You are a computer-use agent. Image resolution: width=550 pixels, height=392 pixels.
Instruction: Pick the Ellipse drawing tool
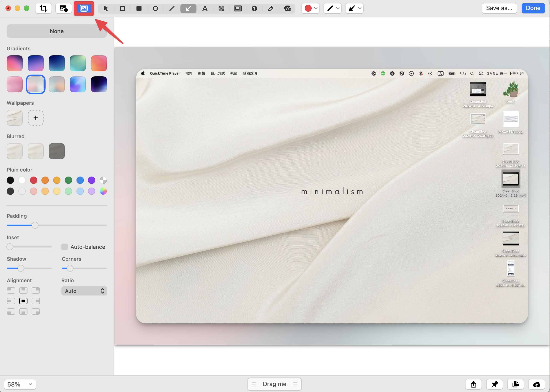[x=155, y=8]
